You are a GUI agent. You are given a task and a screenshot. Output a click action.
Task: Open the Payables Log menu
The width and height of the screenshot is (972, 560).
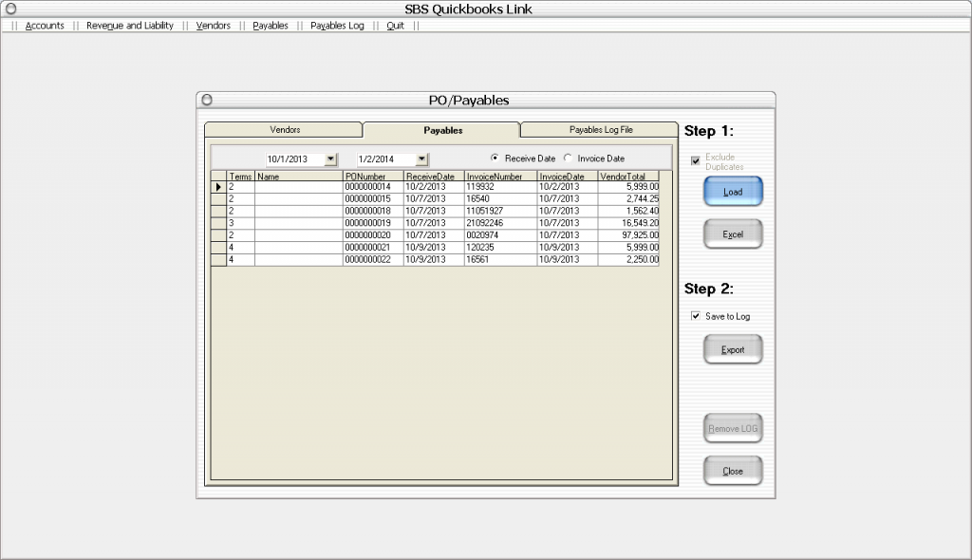(x=337, y=26)
